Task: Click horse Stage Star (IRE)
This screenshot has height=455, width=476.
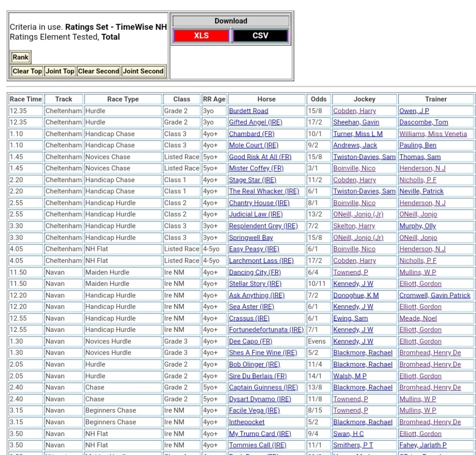Action: click(x=252, y=180)
